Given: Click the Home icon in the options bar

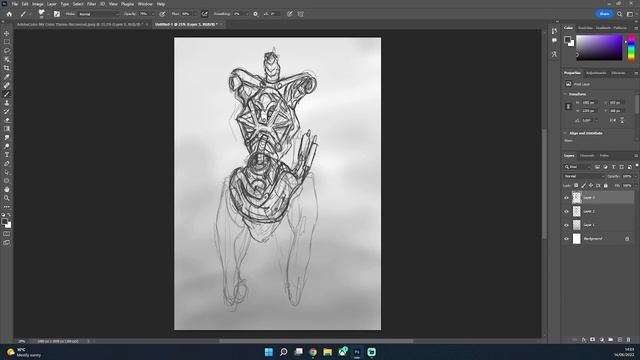Looking at the screenshot, I should coord(9,14).
